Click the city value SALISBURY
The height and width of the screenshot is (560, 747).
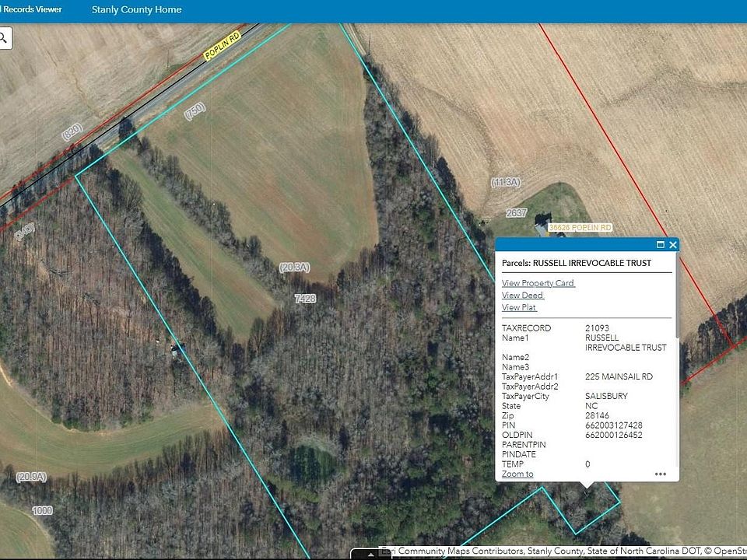[x=606, y=396]
